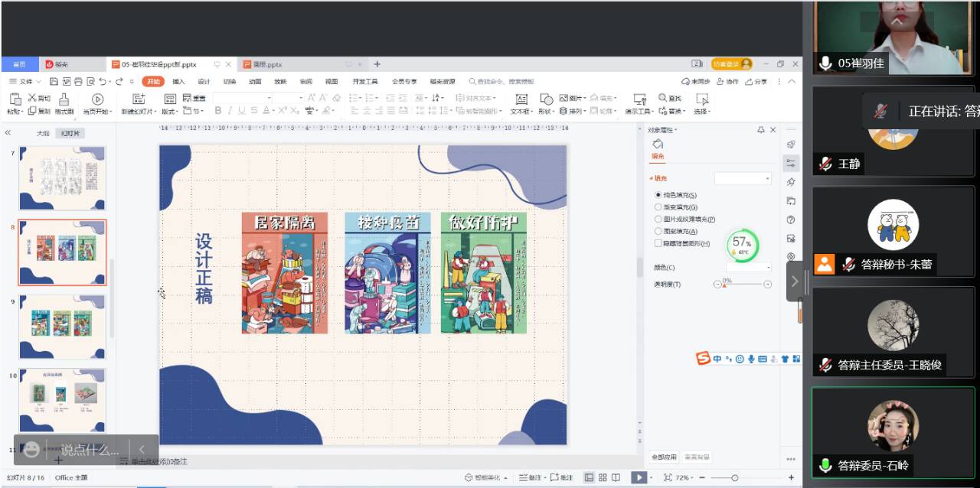Switch to the 画册.pptx document tab
980x488 pixels.
click(x=268, y=64)
